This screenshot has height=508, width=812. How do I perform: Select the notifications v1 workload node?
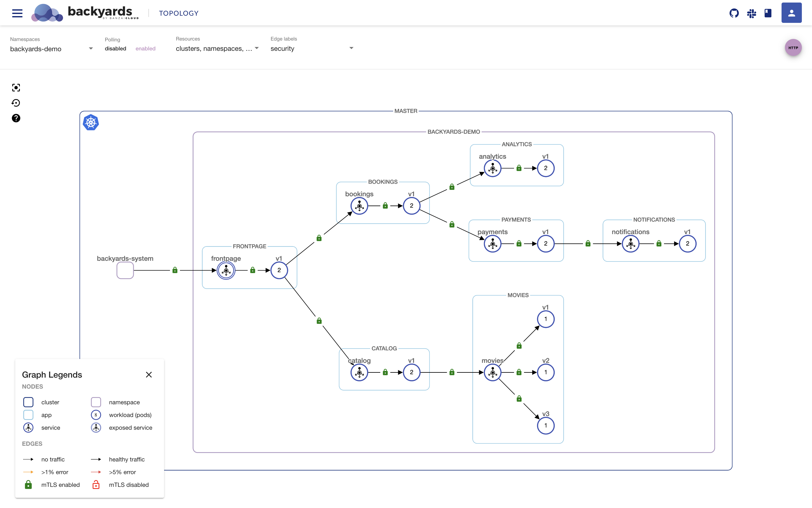coord(687,244)
